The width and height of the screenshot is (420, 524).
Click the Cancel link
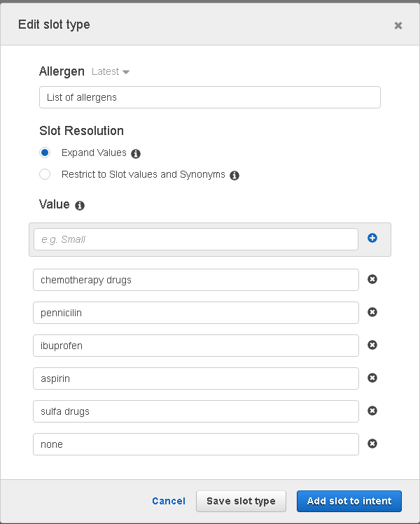169,501
